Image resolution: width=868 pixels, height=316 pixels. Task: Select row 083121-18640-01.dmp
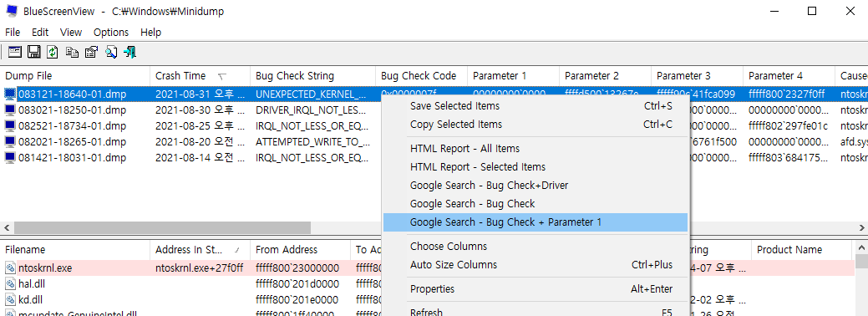pos(72,94)
